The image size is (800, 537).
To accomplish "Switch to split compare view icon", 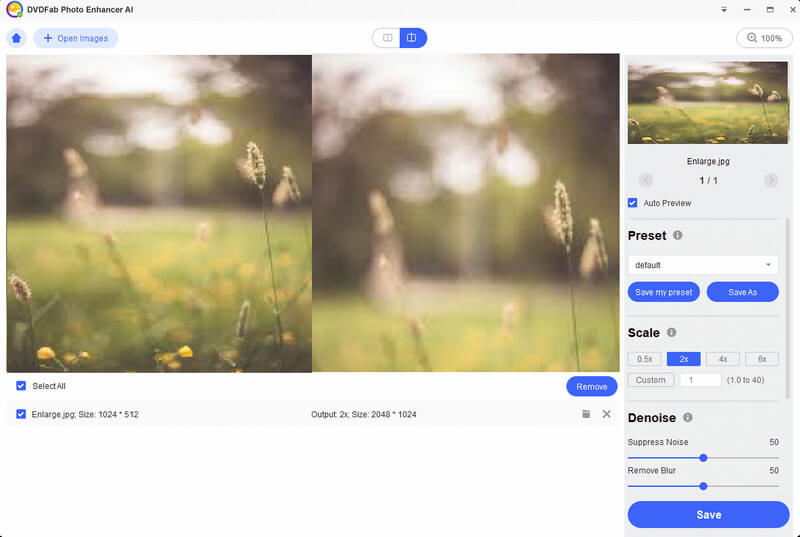I will coord(412,38).
